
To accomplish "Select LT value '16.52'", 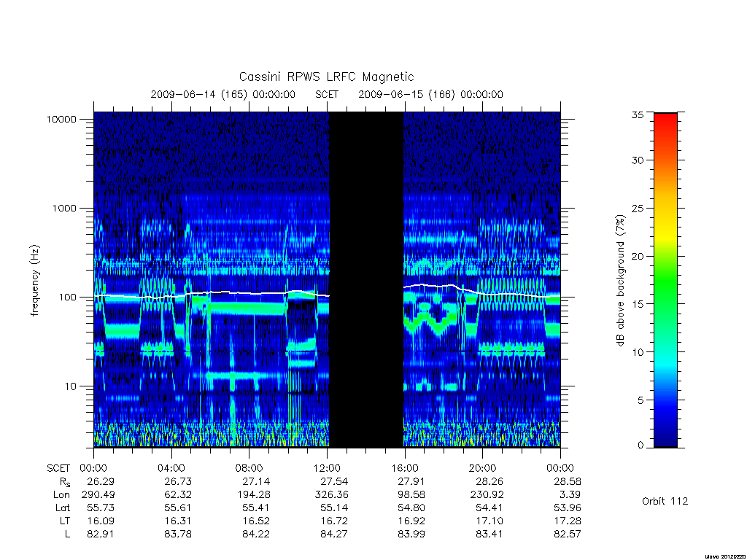I will pos(256,521).
